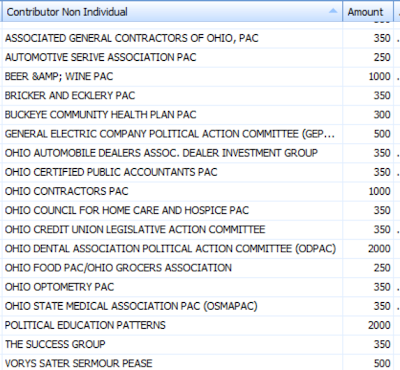Select OHIO STATE MEDICAL ASSOCIATION PAC (OSMAPAC) row

(200, 306)
